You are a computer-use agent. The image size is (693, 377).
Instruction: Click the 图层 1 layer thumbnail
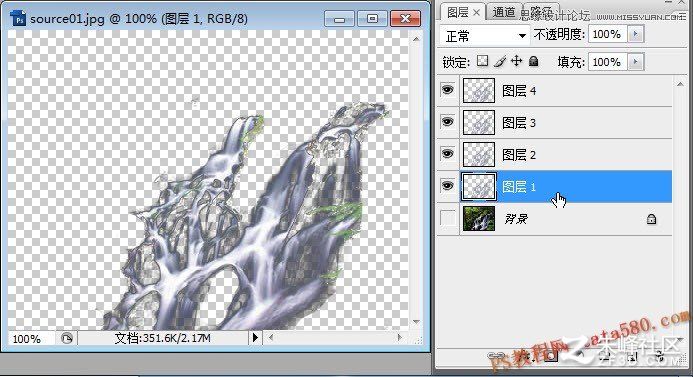coord(479,187)
